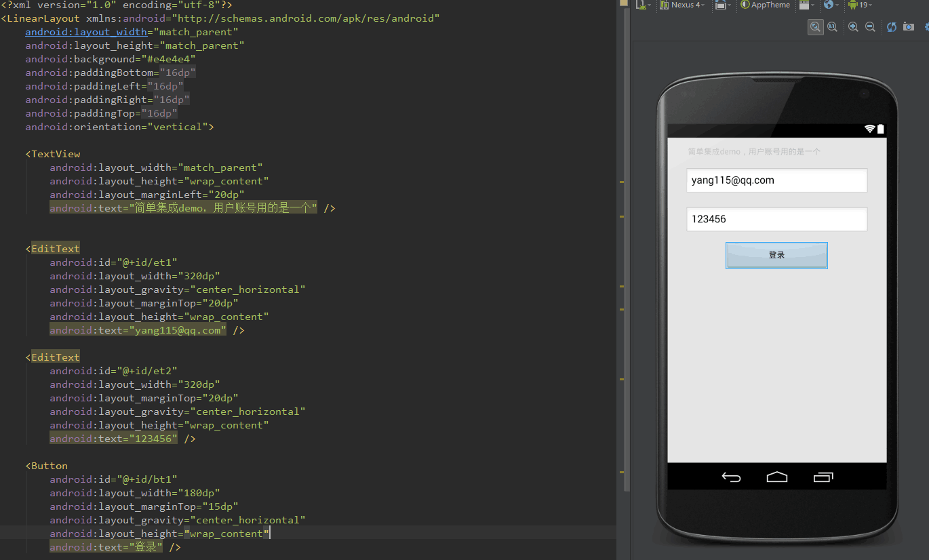Zoom in the layout preview
The image size is (929, 560).
pyautogui.click(x=853, y=26)
